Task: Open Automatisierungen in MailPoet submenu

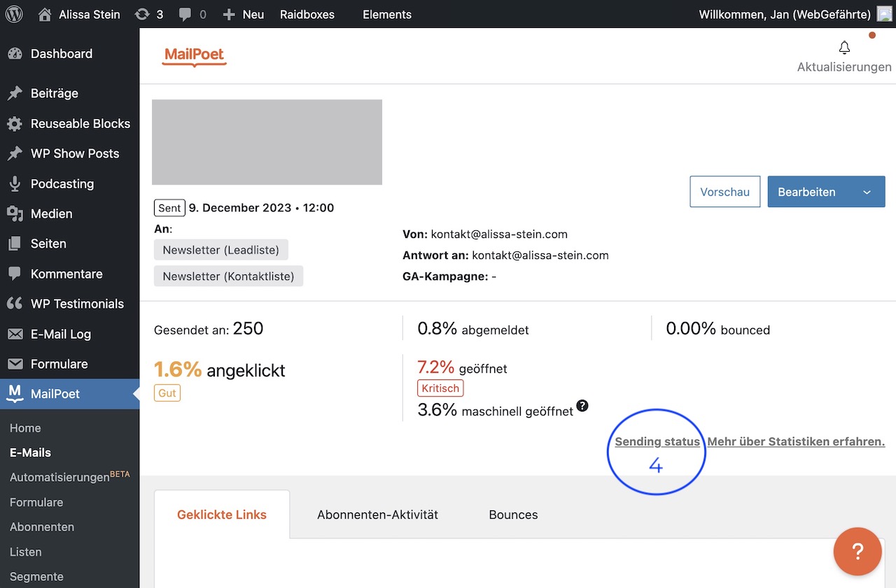Action: tap(70, 477)
